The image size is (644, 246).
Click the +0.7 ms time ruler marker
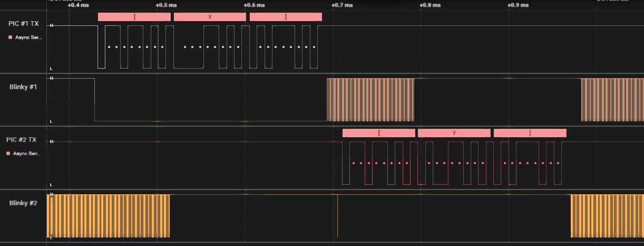[342, 5]
